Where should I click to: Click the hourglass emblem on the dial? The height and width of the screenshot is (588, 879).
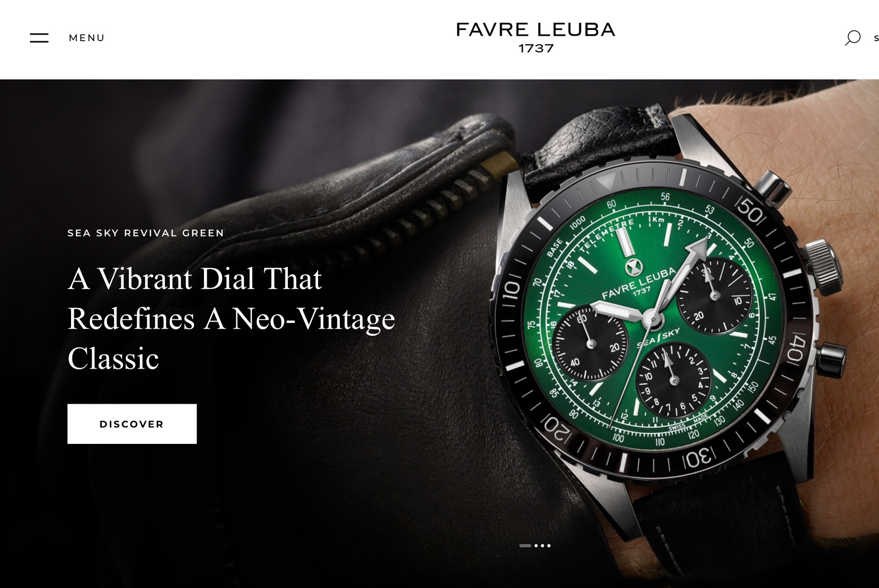tap(634, 267)
